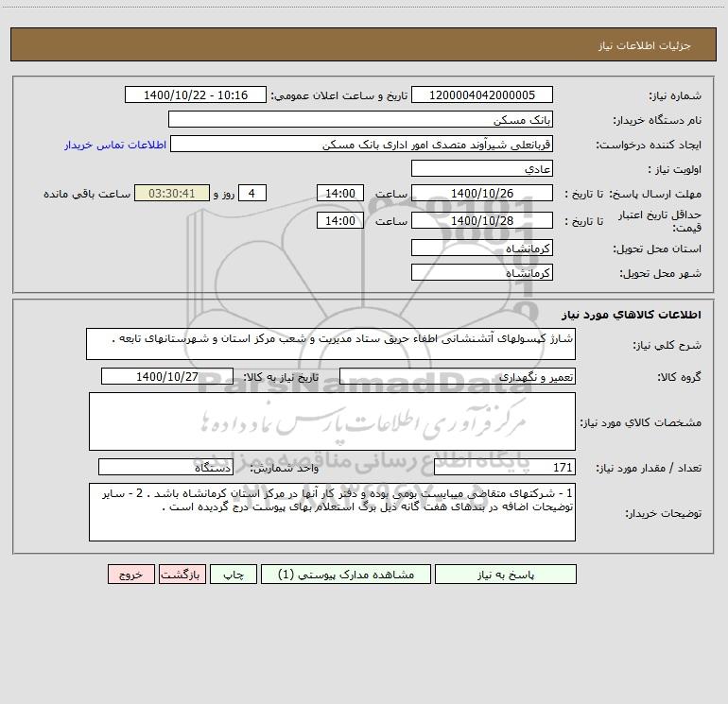Click the بازگشت back button
The width and height of the screenshot is (728, 704).
click(182, 574)
